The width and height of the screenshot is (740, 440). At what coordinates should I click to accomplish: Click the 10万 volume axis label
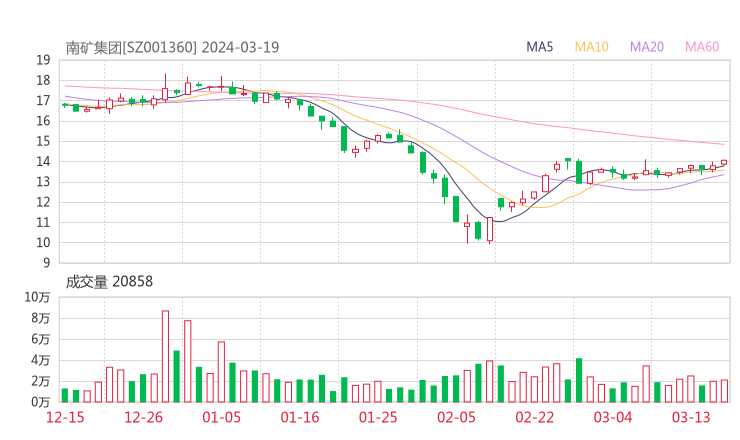37,297
